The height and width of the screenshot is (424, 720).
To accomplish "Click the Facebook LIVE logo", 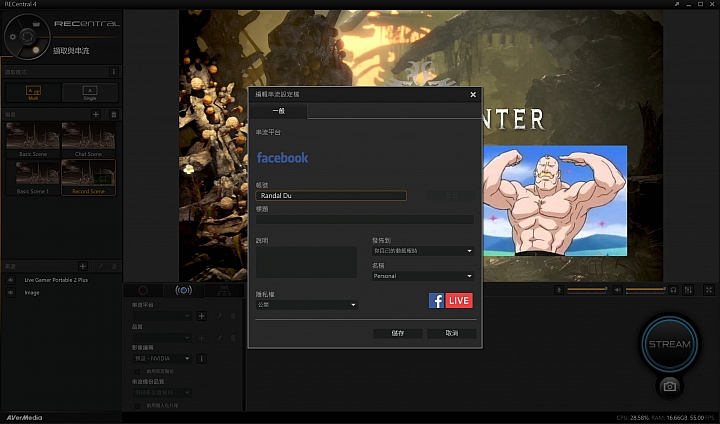I will 450,300.
